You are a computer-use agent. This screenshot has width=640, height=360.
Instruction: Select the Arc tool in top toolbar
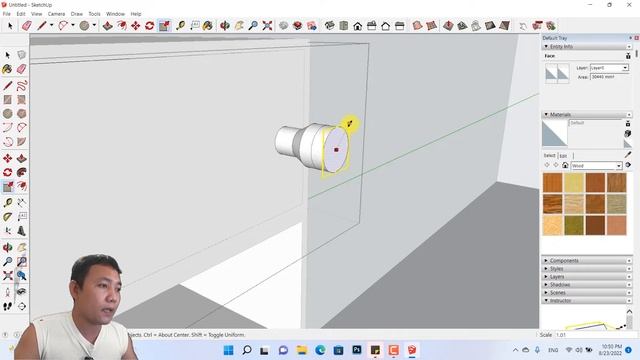pos(63,26)
